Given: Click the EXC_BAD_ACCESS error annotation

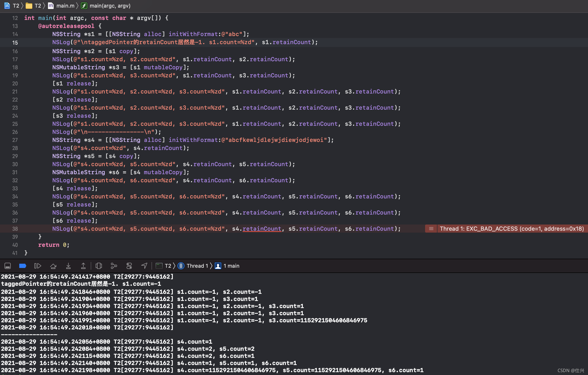Looking at the screenshot, I should (512, 229).
